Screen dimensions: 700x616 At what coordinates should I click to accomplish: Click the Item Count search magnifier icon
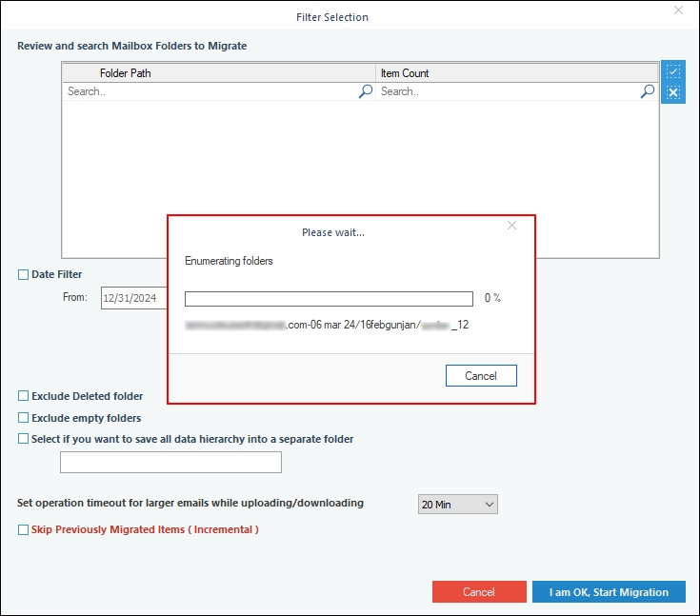(648, 91)
